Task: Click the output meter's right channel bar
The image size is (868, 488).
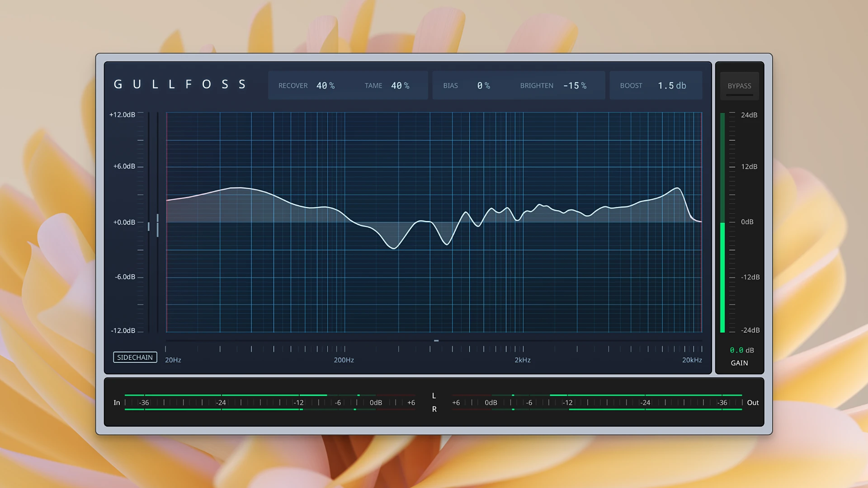Action: click(x=597, y=409)
